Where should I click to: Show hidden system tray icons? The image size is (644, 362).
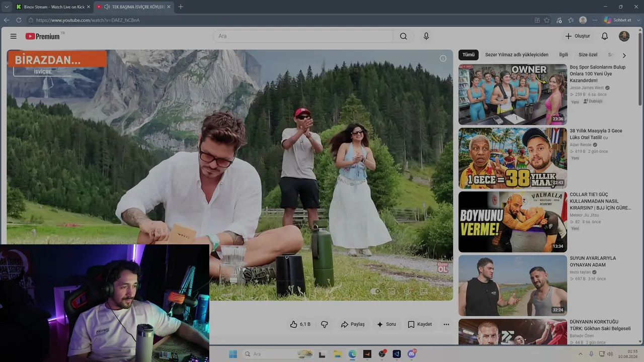[x=580, y=354]
